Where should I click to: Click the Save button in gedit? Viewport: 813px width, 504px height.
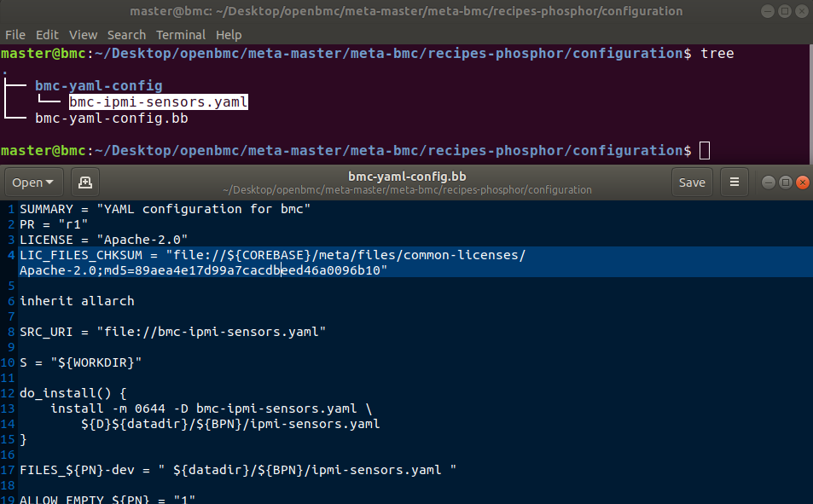[692, 182]
